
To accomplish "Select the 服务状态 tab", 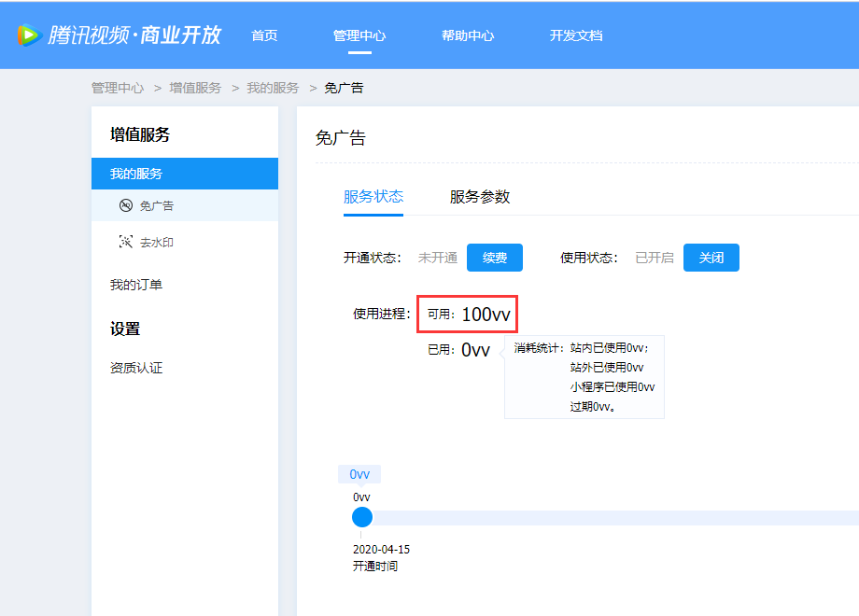I will click(373, 197).
